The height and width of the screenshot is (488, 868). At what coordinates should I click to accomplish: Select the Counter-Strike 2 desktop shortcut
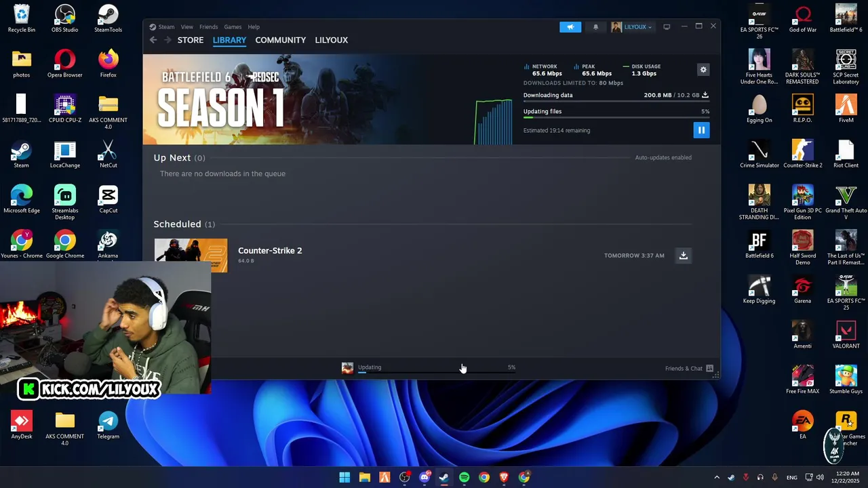803,154
